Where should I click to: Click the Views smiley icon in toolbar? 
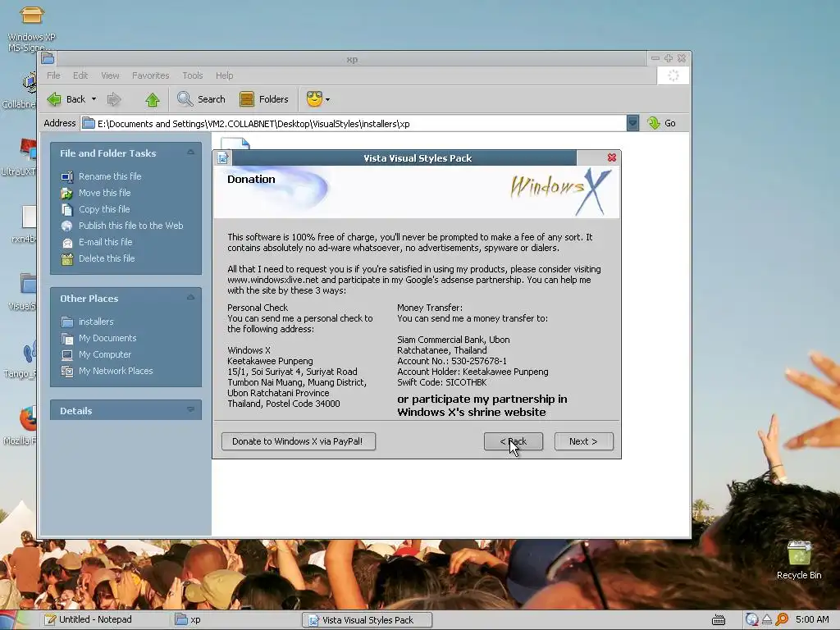click(x=314, y=98)
